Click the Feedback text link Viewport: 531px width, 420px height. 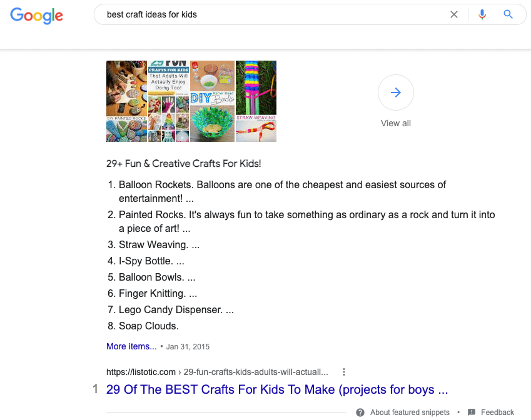(x=497, y=412)
